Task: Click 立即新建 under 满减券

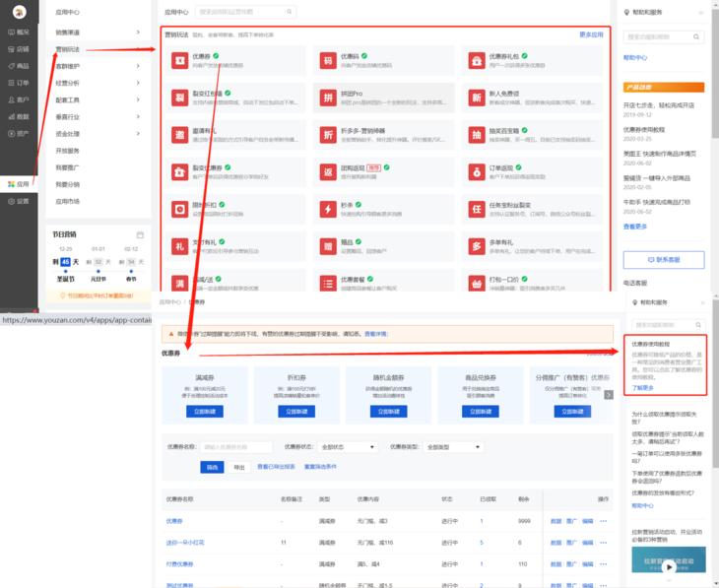Action: coord(205,412)
